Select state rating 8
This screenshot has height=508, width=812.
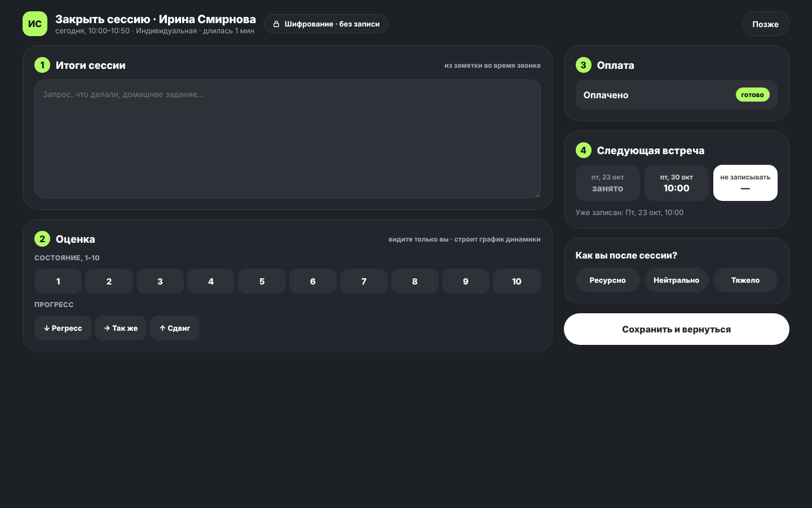pyautogui.click(x=415, y=281)
